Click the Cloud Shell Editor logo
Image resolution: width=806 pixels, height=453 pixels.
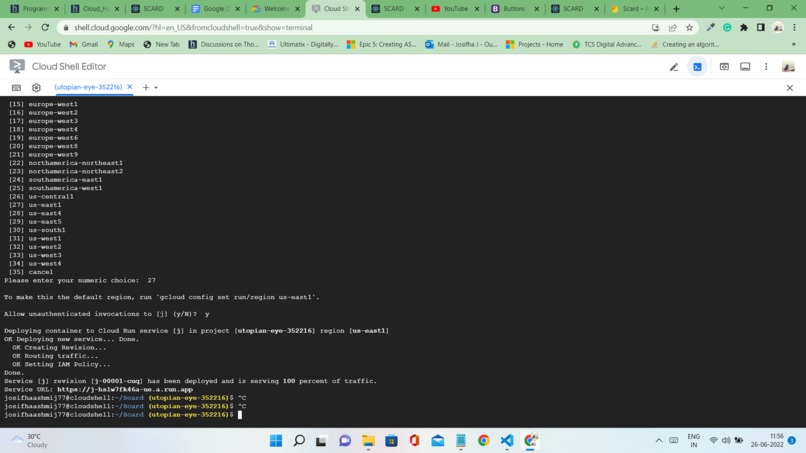17,66
